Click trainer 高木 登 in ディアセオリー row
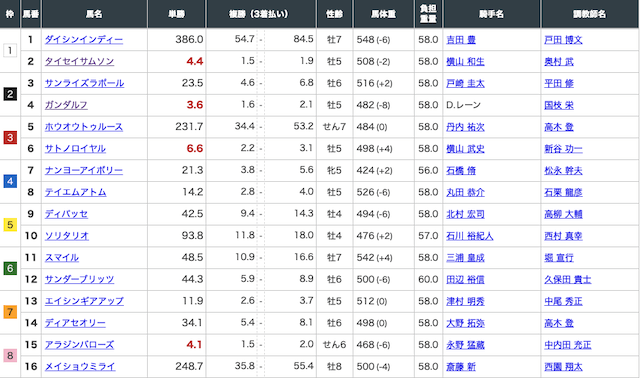640x378 pixels. point(559,323)
